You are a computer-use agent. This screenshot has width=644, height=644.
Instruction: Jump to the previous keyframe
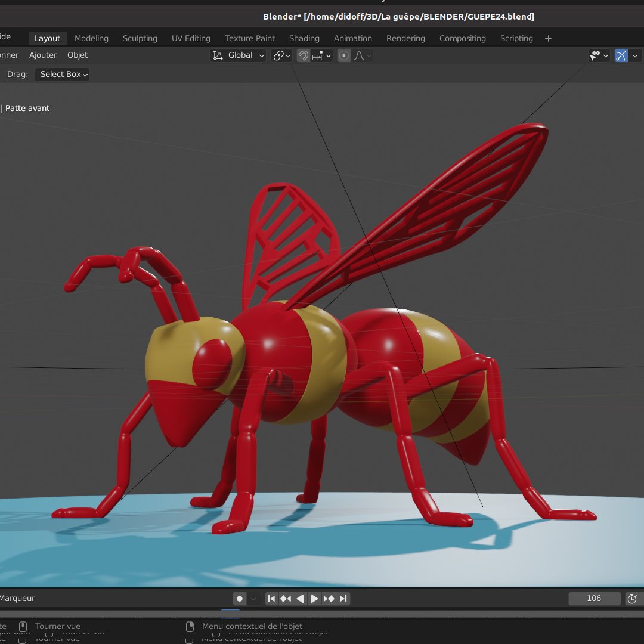(x=286, y=599)
